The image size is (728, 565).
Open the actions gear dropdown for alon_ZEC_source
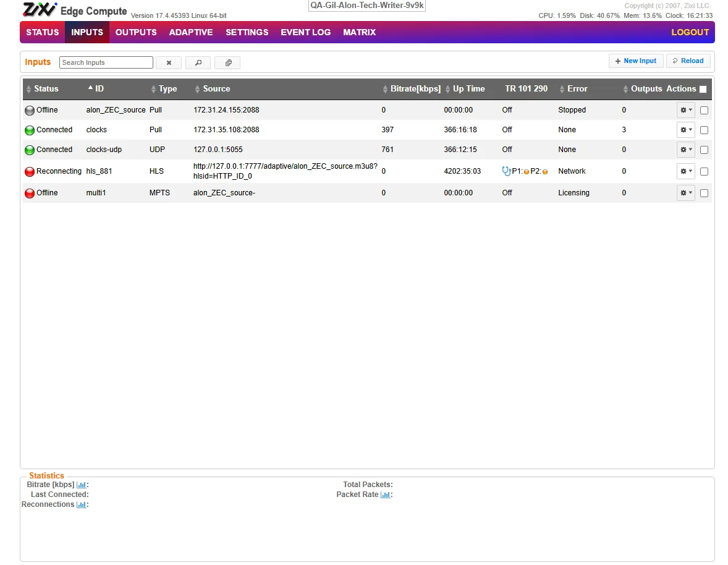(x=686, y=111)
